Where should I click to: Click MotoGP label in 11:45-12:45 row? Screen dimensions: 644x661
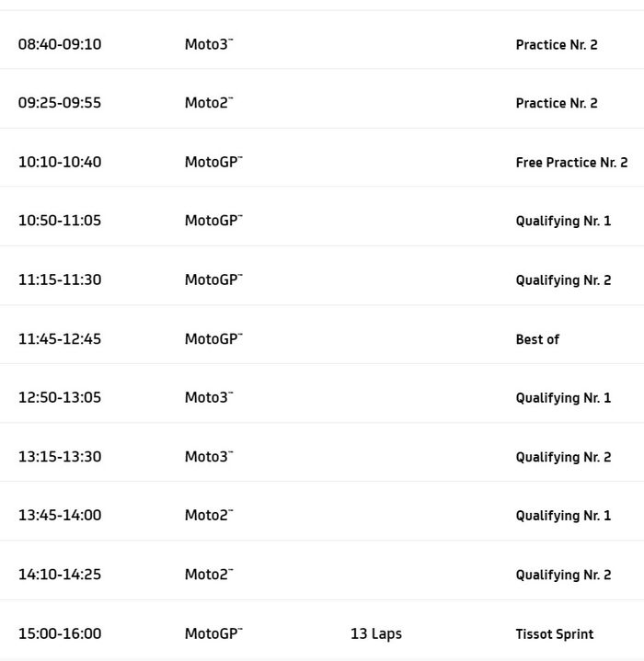[213, 338]
